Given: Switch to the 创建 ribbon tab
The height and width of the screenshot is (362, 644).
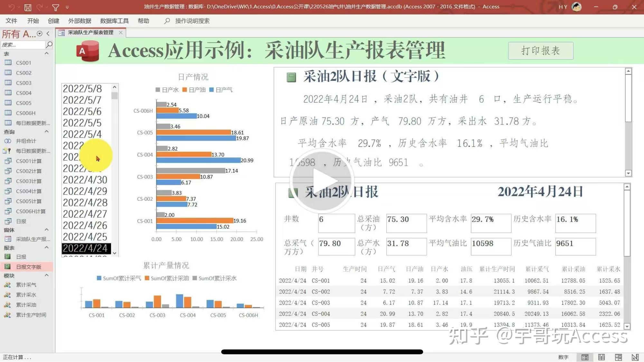Looking at the screenshot, I should click(53, 21).
